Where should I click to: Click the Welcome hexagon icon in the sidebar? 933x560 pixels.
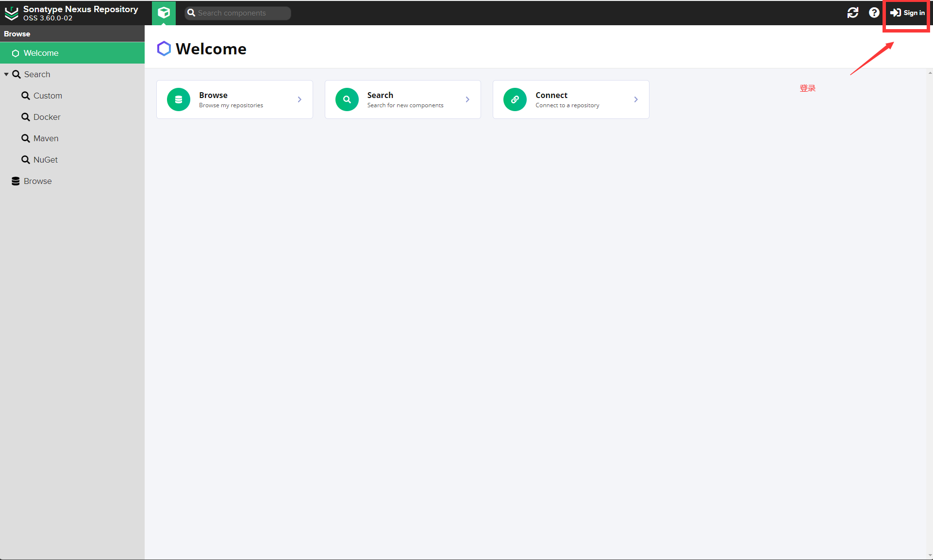click(x=16, y=53)
